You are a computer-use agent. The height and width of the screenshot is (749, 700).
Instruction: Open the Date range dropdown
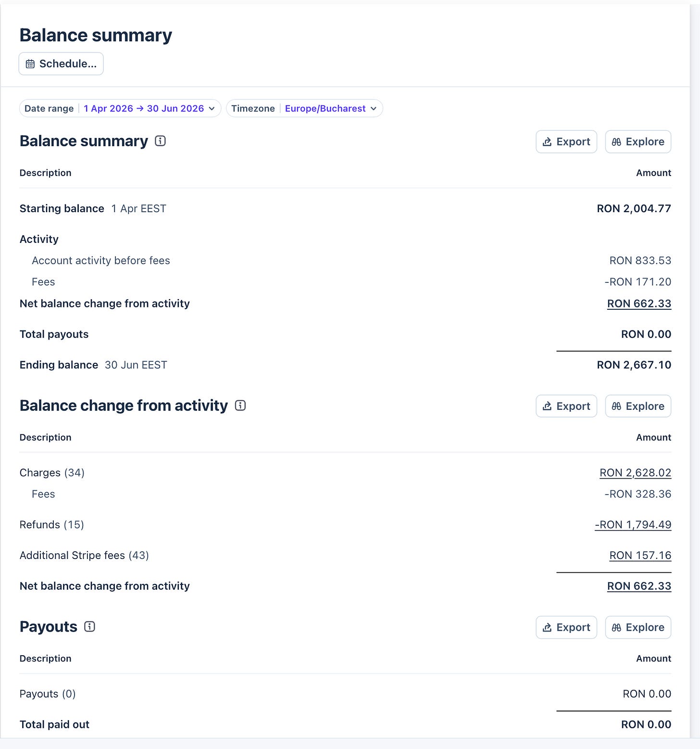[120, 108]
